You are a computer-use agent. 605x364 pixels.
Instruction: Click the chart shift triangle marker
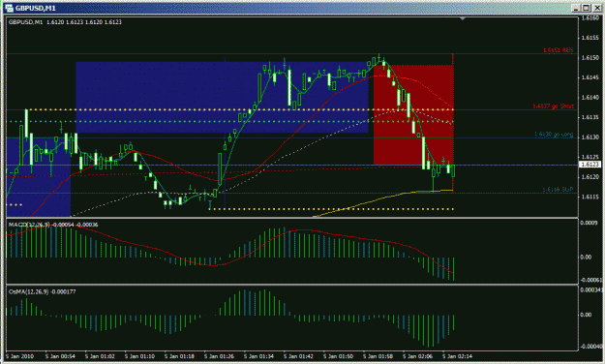[x=463, y=18]
